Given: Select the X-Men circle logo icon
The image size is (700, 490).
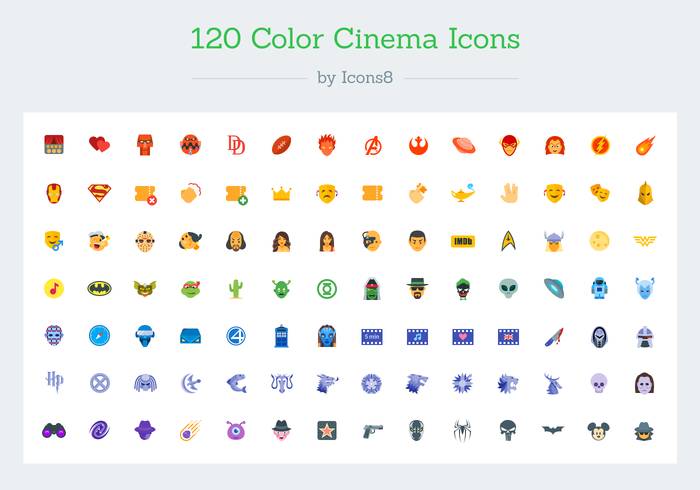Looking at the screenshot, I should click(x=100, y=383).
